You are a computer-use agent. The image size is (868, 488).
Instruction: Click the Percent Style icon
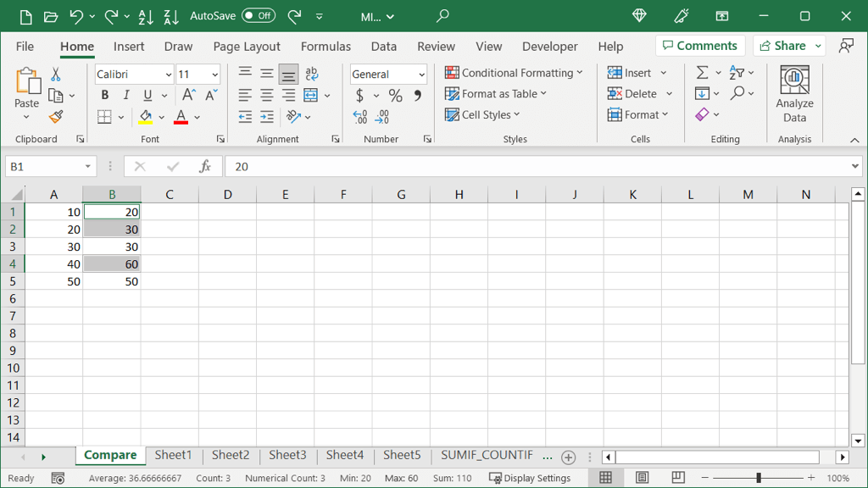395,96
